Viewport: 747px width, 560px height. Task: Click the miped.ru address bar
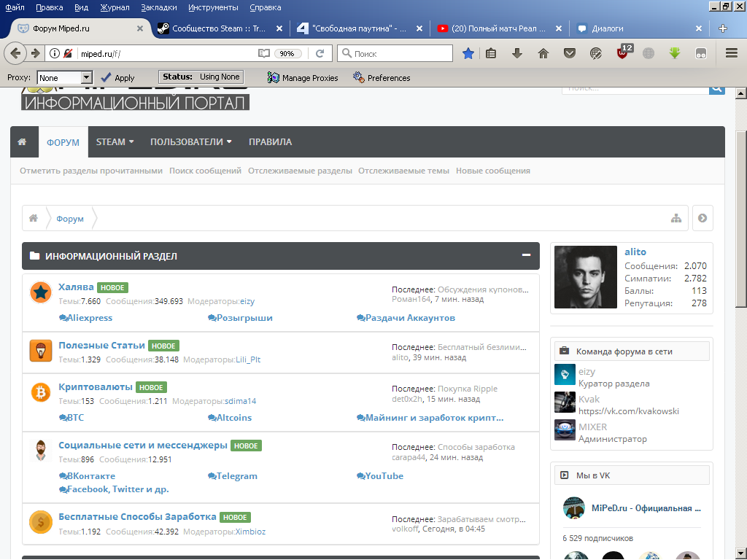[x=167, y=53]
